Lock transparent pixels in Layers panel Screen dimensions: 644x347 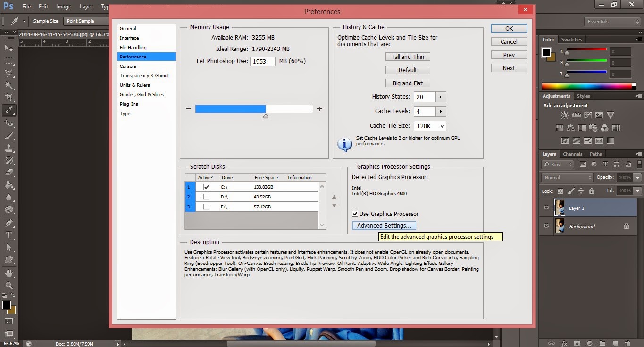[x=560, y=191]
